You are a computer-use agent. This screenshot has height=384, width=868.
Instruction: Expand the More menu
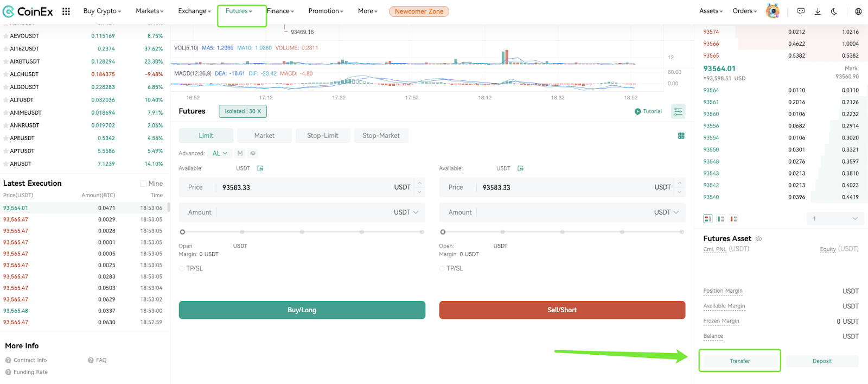367,11
